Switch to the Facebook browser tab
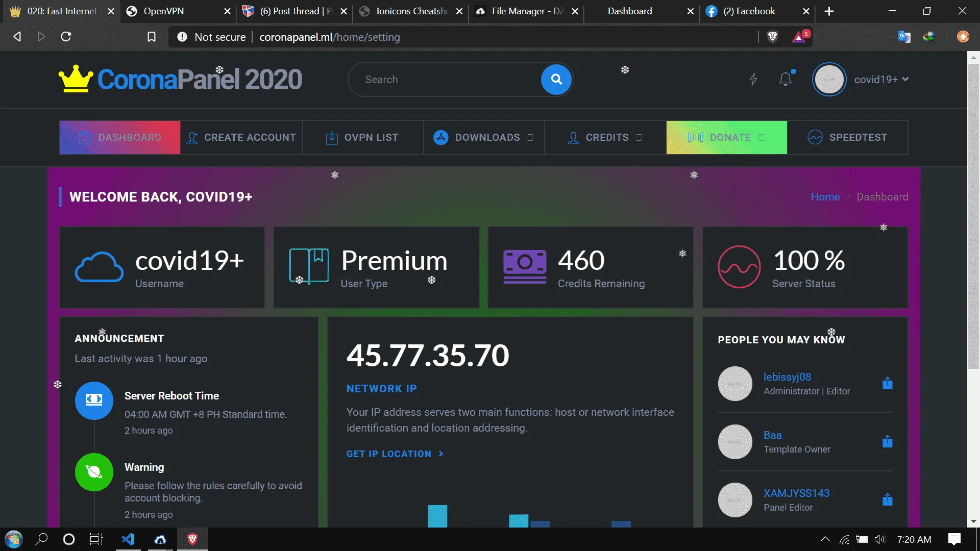This screenshot has height=551, width=980. tap(758, 11)
